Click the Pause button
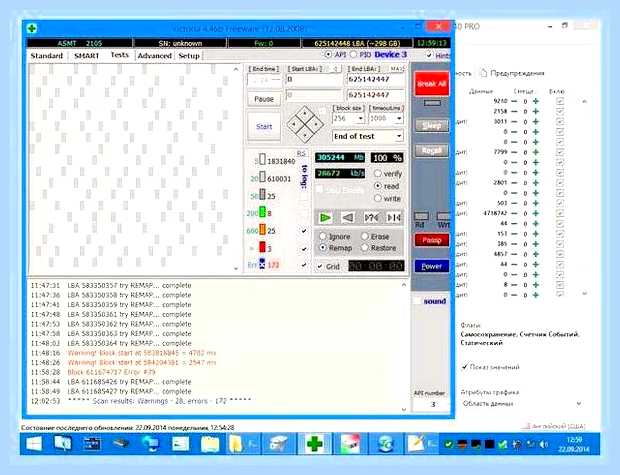 pos(264,99)
